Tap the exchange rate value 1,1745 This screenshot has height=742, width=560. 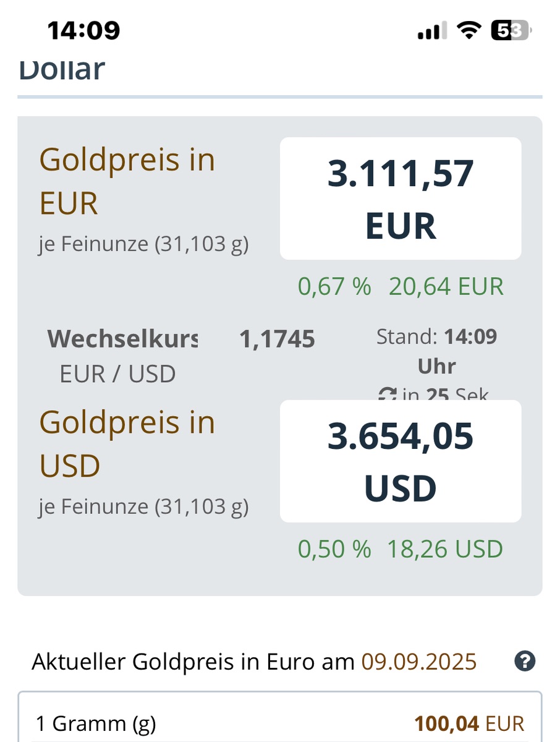277,339
